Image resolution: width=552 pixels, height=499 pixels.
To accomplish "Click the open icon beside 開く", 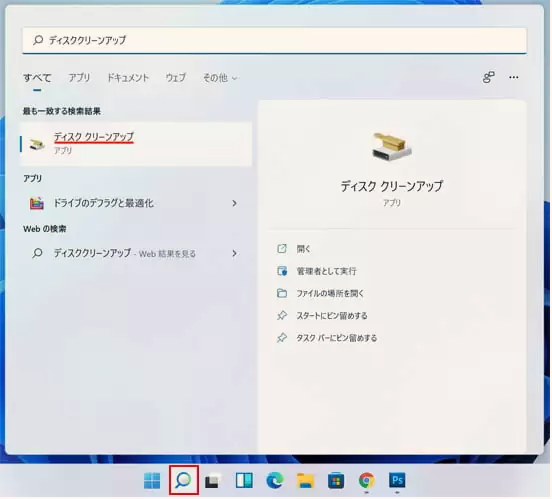I will (282, 249).
